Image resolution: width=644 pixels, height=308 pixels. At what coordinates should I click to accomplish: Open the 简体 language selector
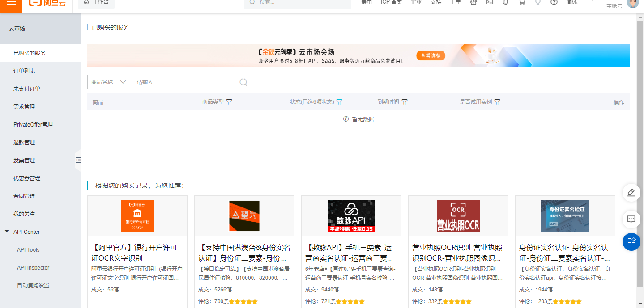[572, 2]
